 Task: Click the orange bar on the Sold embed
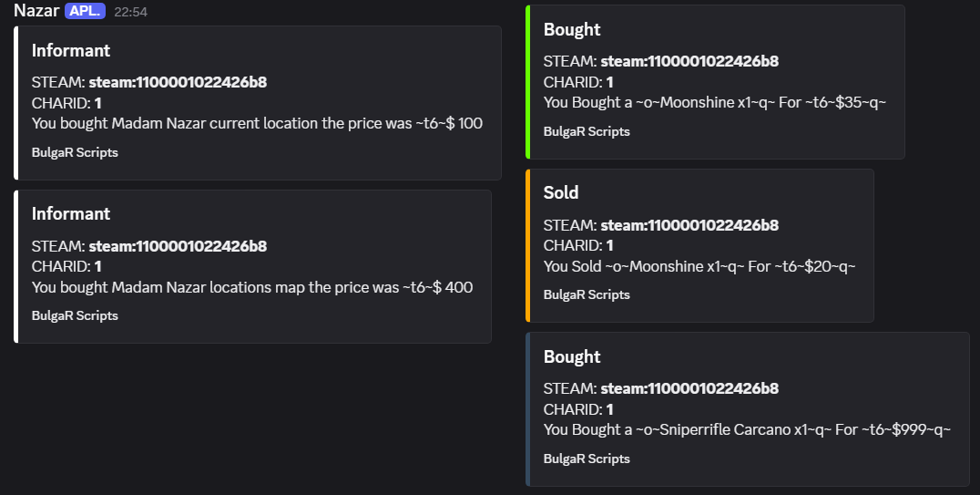click(x=528, y=245)
